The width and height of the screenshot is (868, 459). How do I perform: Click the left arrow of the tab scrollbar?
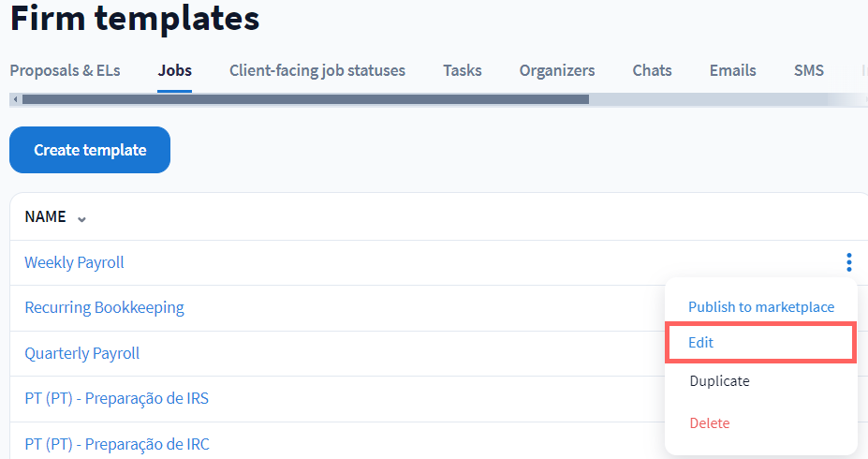point(15,99)
